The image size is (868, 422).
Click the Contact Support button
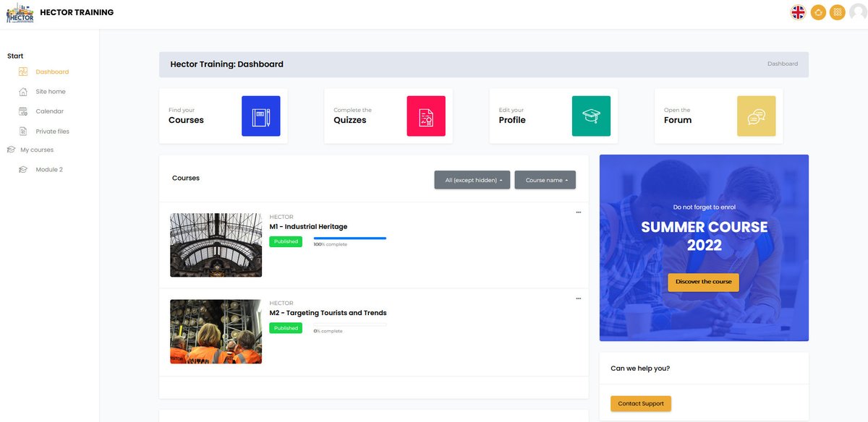(641, 403)
